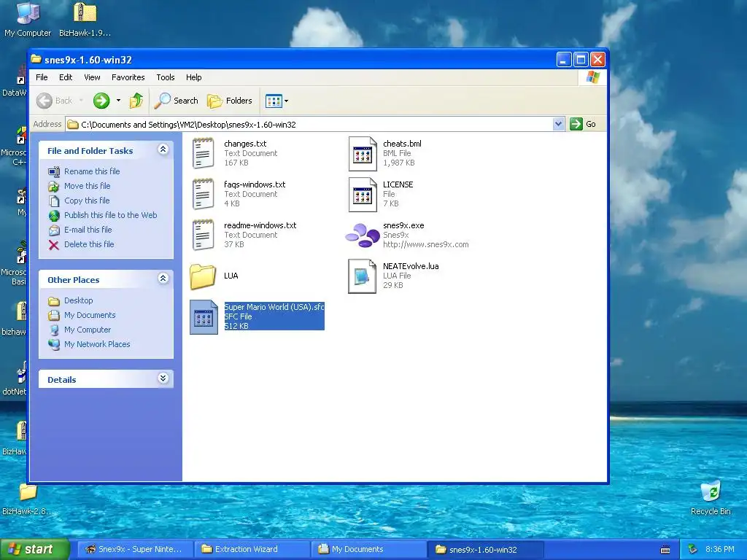This screenshot has width=747, height=560.
Task: Go to My Computer in Other Places
Action: click(88, 330)
